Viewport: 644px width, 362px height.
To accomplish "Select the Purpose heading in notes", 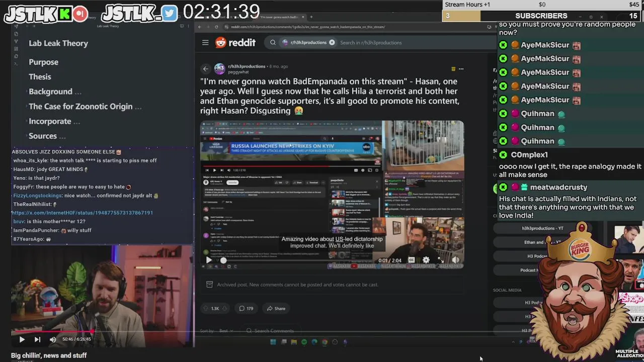I will click(43, 62).
